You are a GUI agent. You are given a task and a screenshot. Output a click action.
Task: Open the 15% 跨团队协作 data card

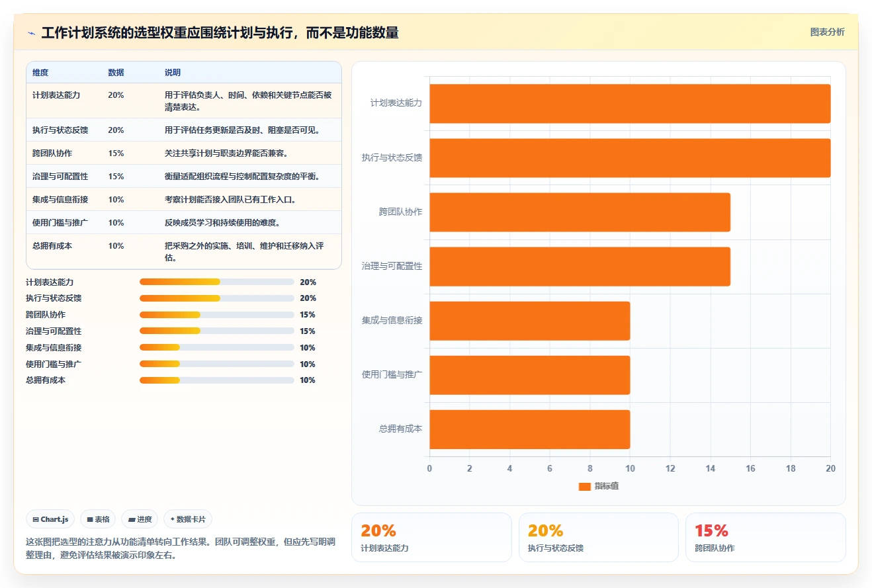click(765, 537)
